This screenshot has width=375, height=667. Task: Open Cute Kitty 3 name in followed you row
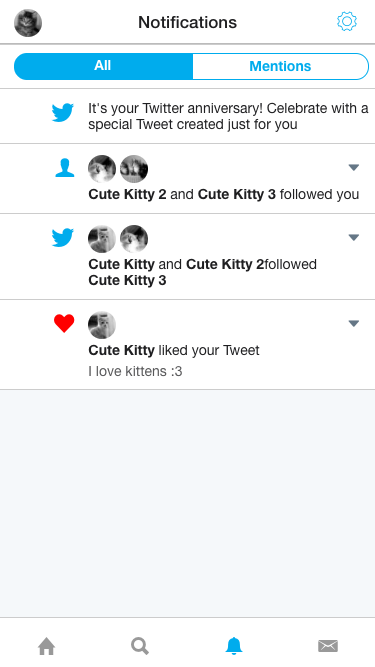tap(237, 194)
